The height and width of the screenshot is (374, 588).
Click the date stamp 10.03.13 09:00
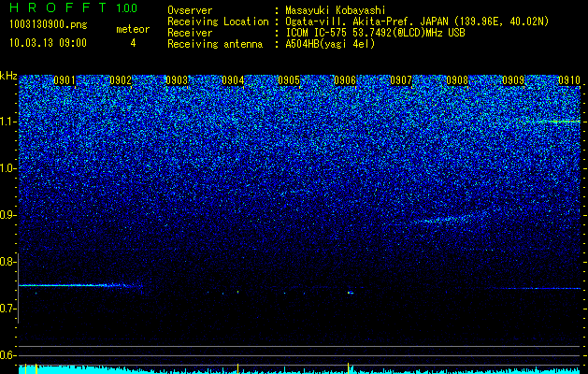coord(48,43)
